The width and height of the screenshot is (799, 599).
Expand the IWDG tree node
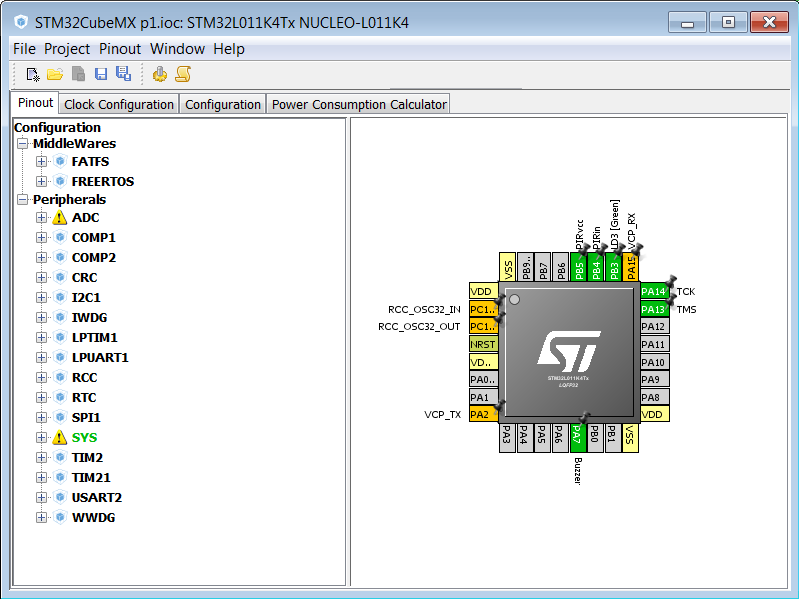coord(41,317)
